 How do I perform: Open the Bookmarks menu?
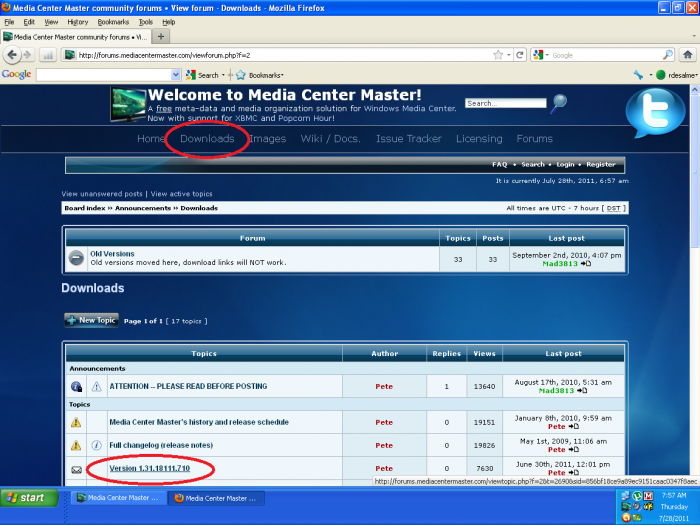point(113,22)
